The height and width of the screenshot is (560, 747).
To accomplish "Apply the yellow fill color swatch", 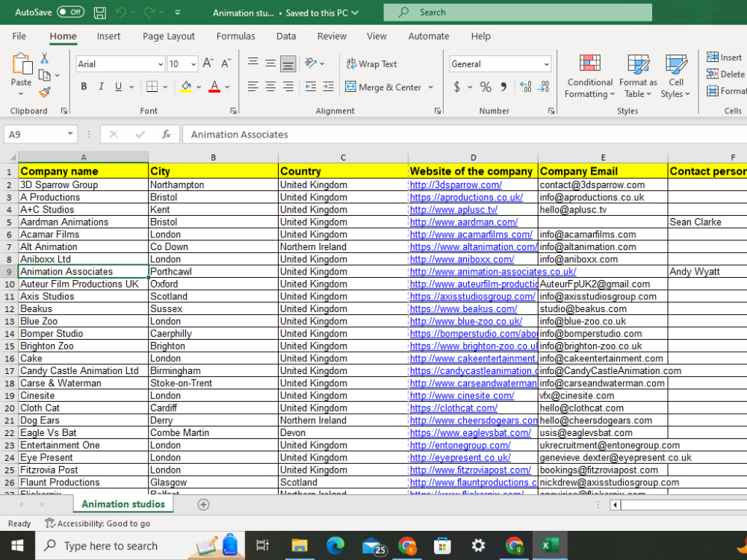I will tap(186, 87).
